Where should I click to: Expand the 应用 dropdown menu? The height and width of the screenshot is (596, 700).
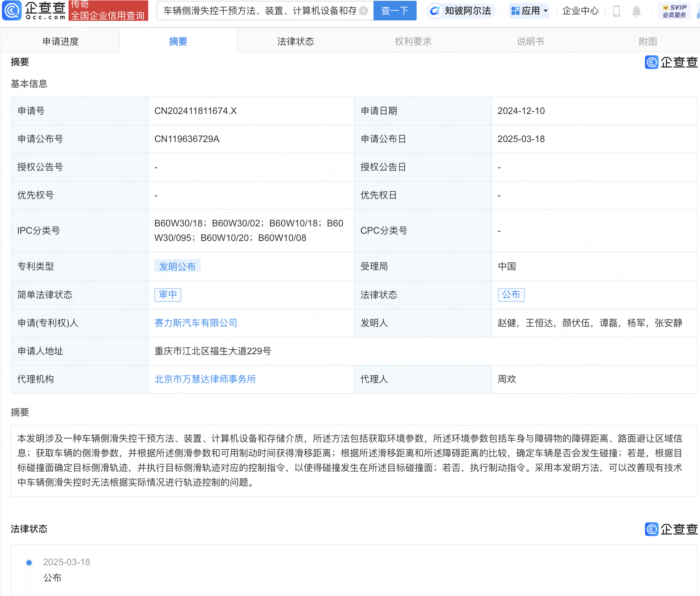pyautogui.click(x=529, y=11)
